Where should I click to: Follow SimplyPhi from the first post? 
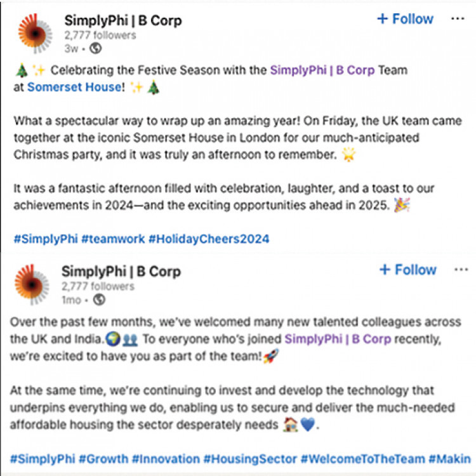coord(406,19)
